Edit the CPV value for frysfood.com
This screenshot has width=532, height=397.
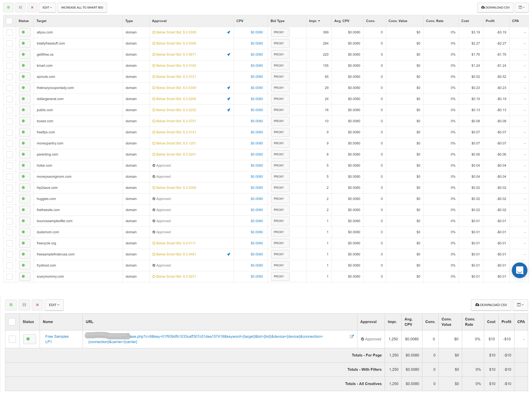(x=257, y=265)
